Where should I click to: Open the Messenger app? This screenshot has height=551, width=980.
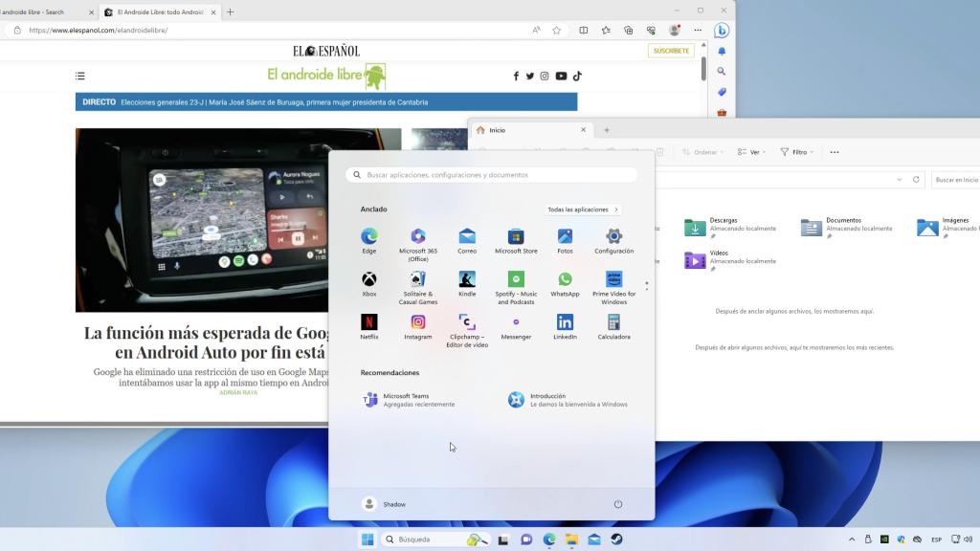(x=516, y=327)
